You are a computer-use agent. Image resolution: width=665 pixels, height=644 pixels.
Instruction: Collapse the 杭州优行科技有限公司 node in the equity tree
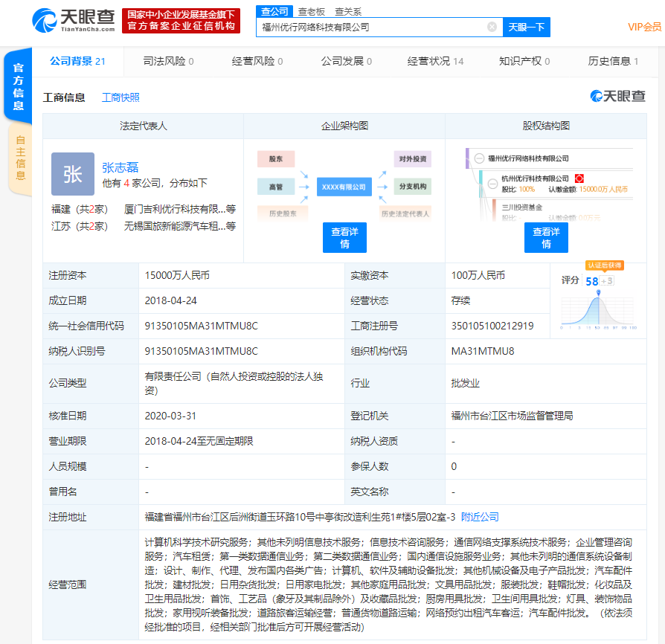[492, 184]
